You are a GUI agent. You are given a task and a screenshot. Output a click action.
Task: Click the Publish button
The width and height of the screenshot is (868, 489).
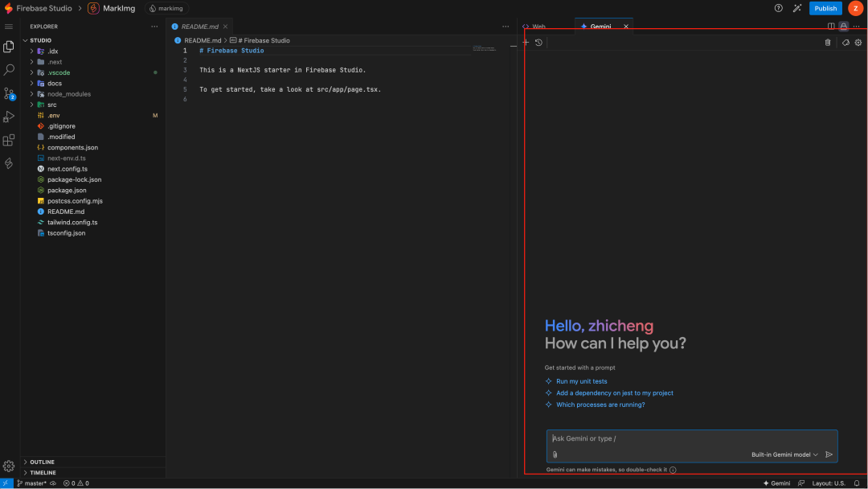[x=826, y=8]
